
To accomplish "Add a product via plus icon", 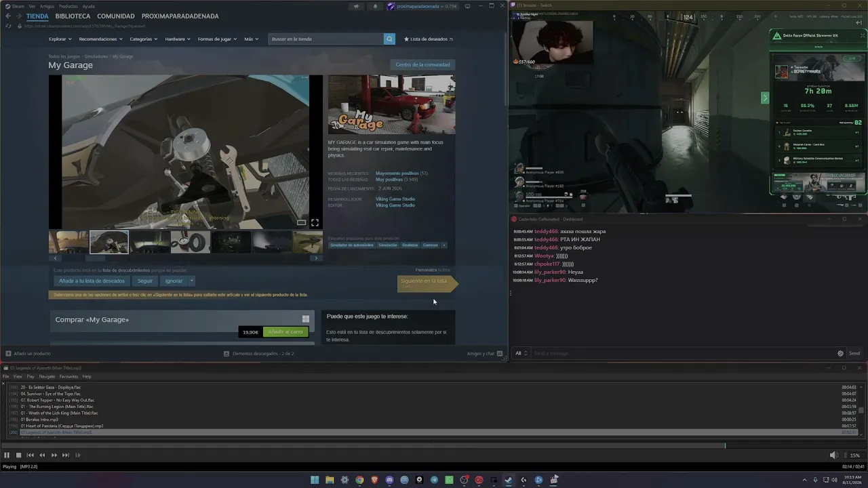I will point(8,353).
